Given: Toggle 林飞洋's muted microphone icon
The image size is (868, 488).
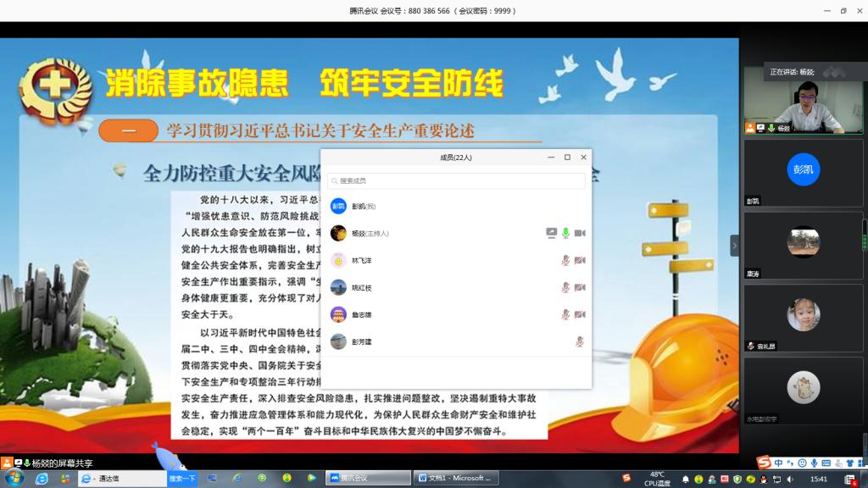Looking at the screenshot, I should 565,260.
